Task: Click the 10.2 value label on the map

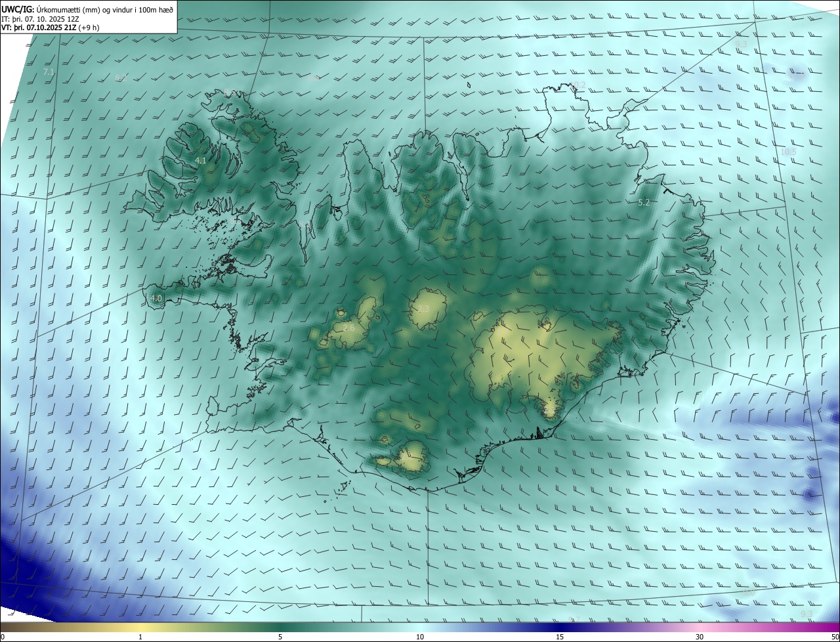Action: (x=578, y=85)
